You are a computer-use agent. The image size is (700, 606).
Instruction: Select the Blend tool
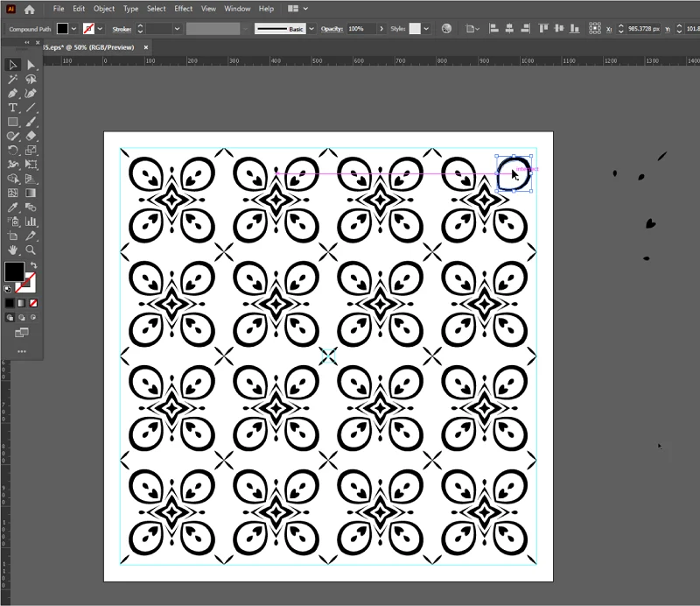coord(31,208)
